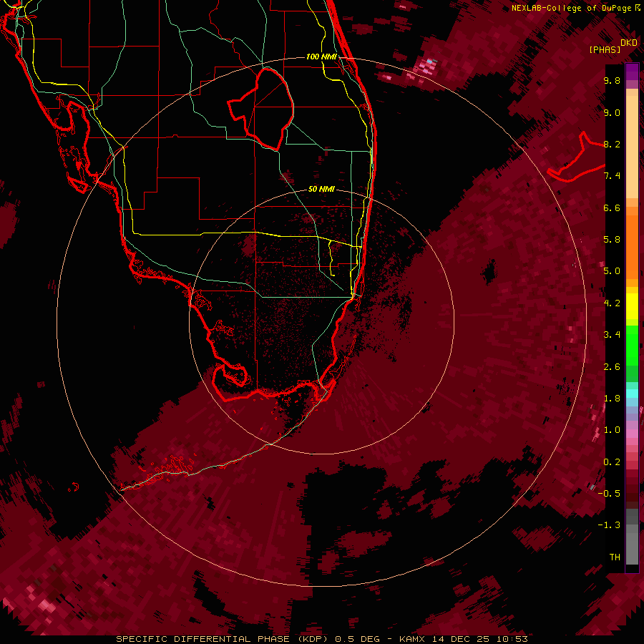Click the 0.2 legend label

(x=612, y=462)
